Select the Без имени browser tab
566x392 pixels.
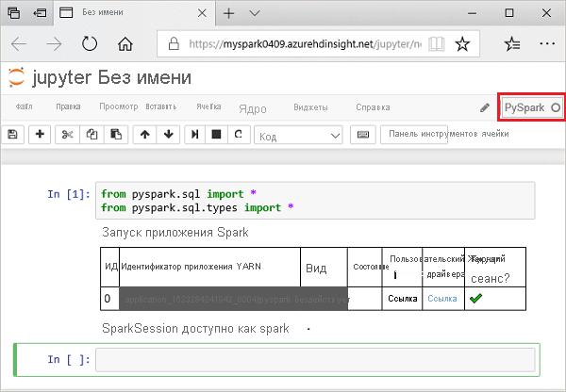click(x=135, y=13)
